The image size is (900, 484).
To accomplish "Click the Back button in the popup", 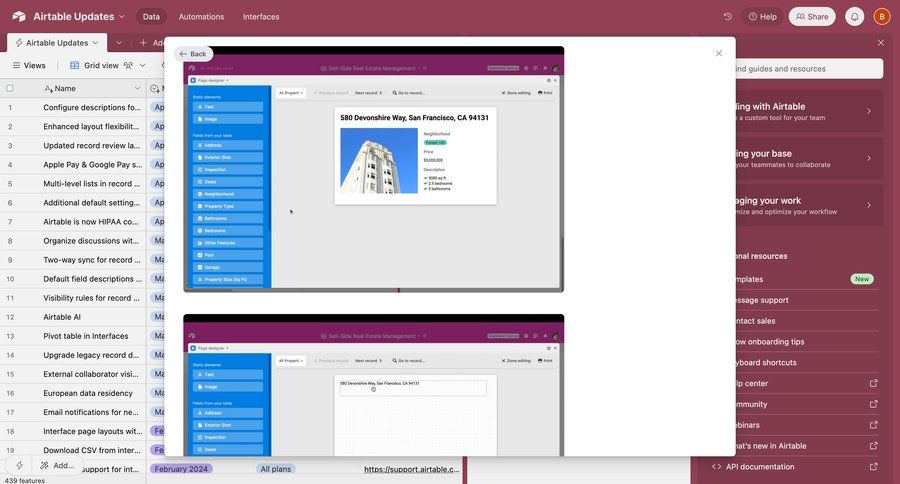I will [x=193, y=54].
